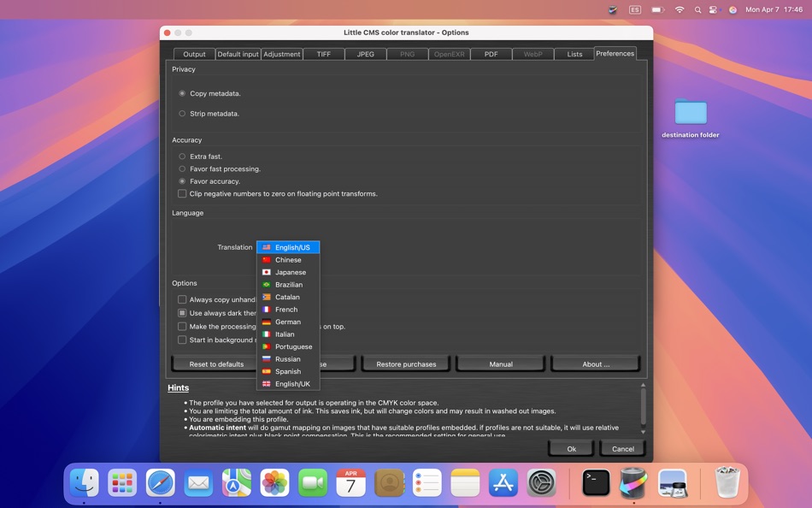
Task: Select German in language list
Action: (288, 322)
